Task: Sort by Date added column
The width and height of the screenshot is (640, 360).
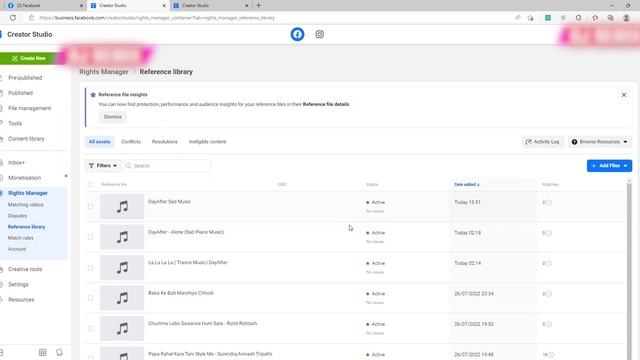Action: 467,184
